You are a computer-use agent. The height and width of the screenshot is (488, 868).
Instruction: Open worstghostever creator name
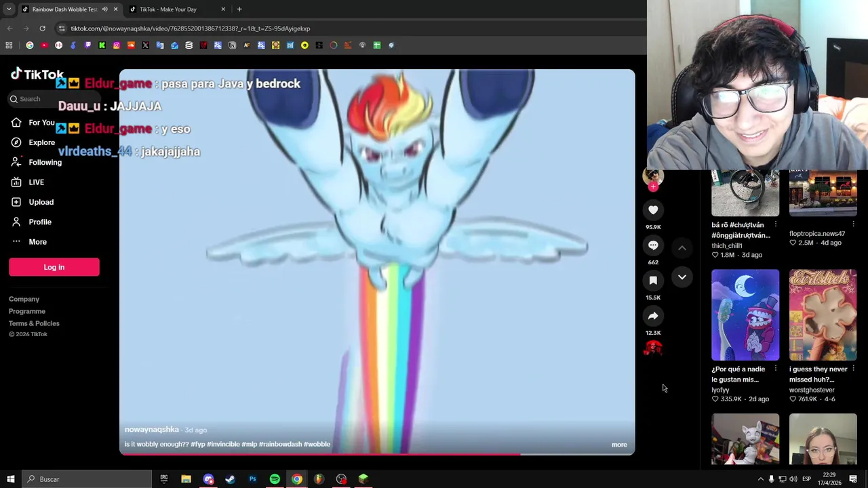pyautogui.click(x=812, y=390)
